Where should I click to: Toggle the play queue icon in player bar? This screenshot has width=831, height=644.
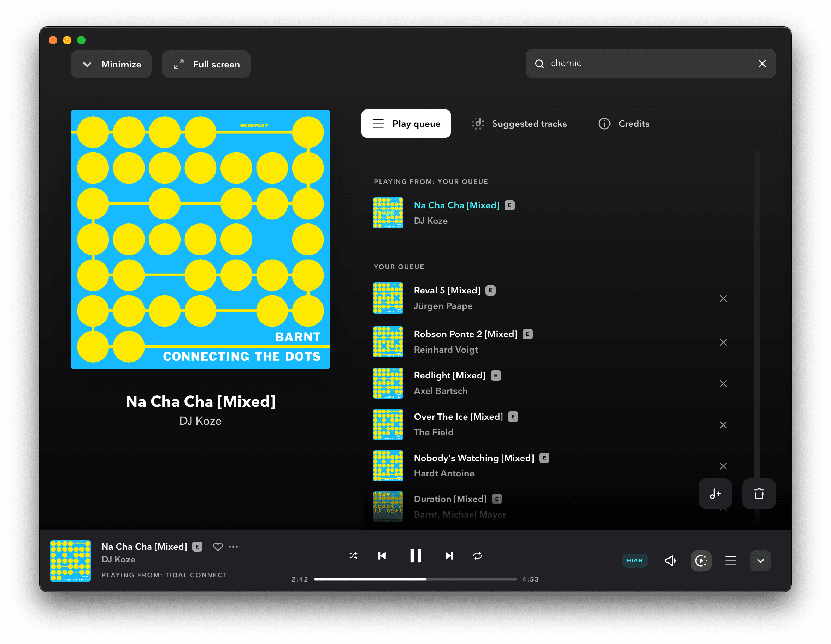(731, 561)
